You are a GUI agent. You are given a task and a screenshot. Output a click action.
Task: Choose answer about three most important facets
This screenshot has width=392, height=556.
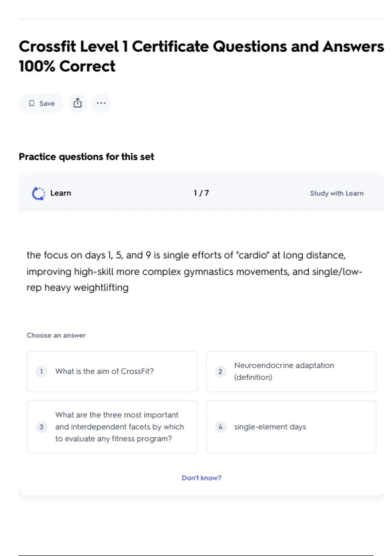point(112,427)
